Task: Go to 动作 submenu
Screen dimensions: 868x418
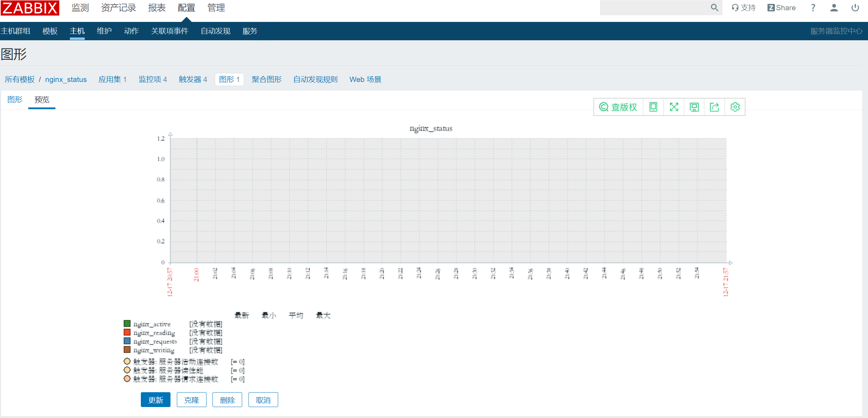Action: (x=131, y=31)
